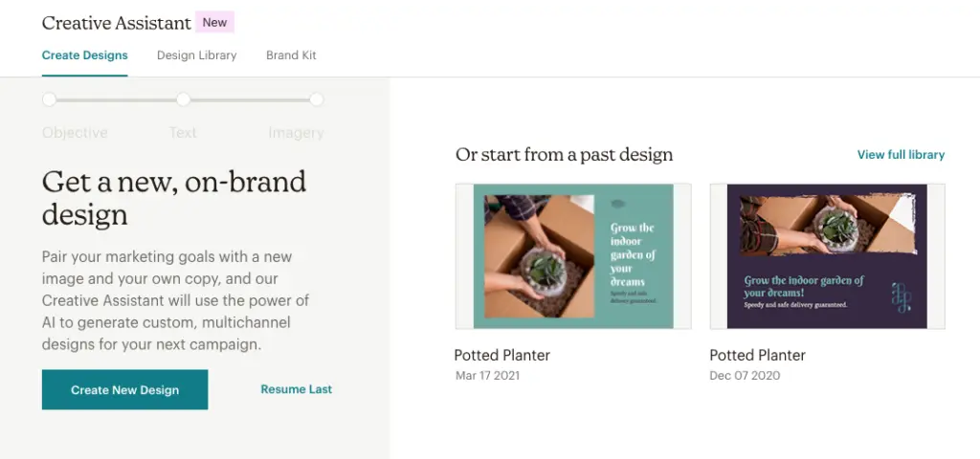980x459 pixels.
Task: Open the teal Potted Planter design thumbnail
Action: [573, 256]
